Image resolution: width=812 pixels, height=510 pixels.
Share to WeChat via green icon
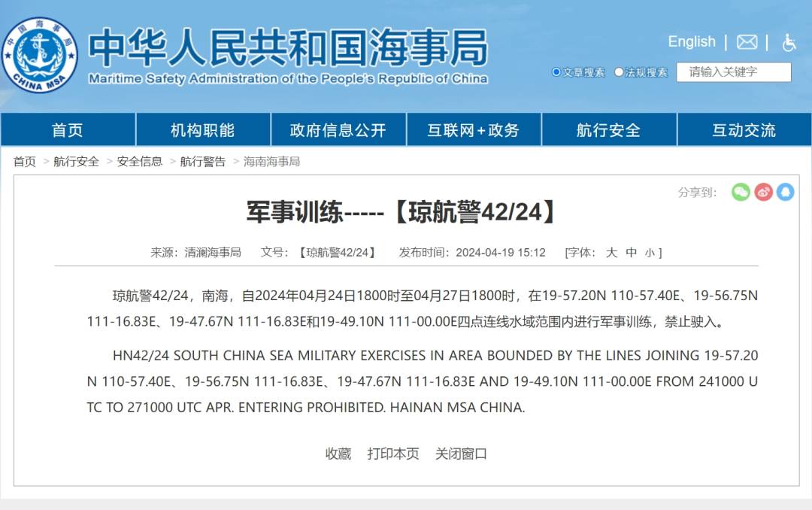pyautogui.click(x=741, y=192)
